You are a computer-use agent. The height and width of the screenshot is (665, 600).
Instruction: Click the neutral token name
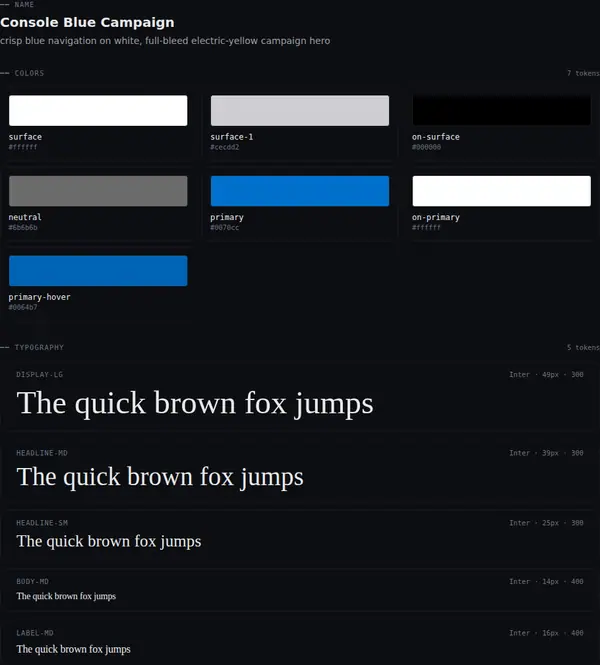pos(25,217)
